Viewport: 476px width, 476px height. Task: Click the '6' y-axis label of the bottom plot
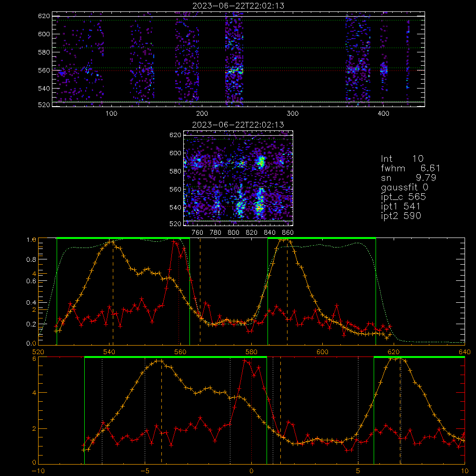coord(34,358)
